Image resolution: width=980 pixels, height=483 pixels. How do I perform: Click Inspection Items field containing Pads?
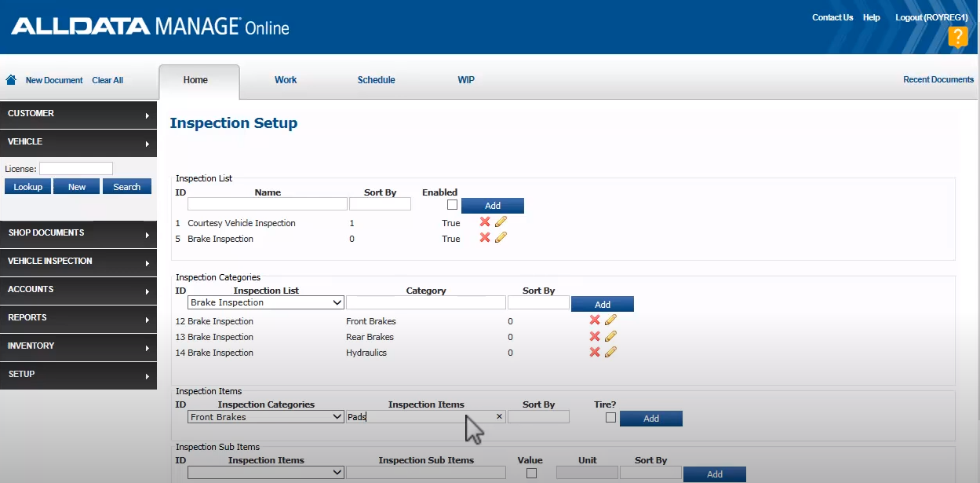click(x=426, y=417)
